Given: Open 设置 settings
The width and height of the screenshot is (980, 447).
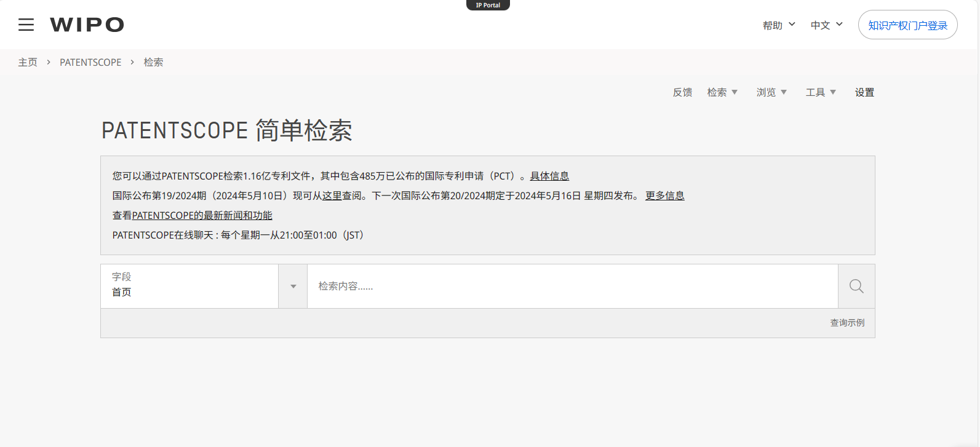Looking at the screenshot, I should tap(864, 92).
